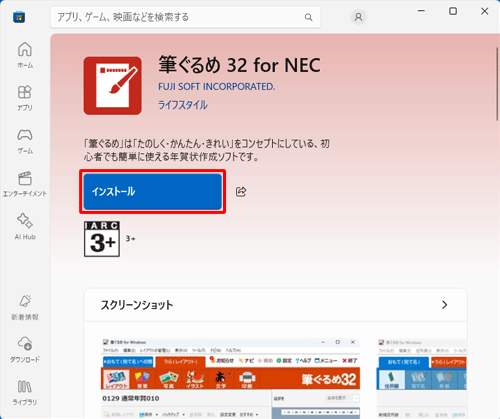Click the app description text paragraph
This screenshot has height=419, width=500.
(x=207, y=150)
